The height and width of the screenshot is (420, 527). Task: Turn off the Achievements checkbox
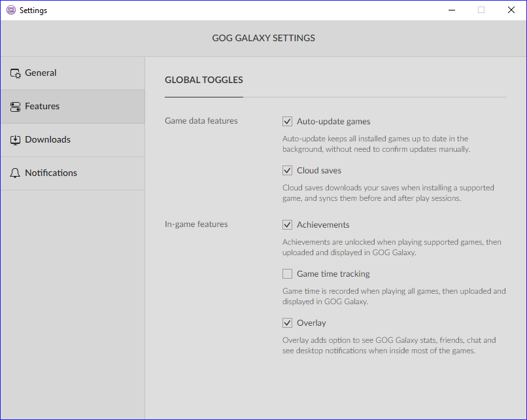click(287, 224)
